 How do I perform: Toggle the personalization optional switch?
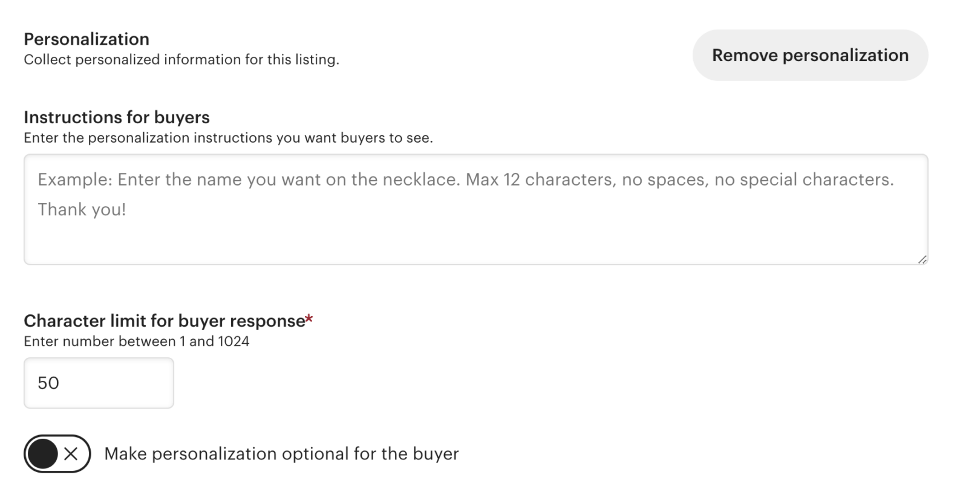click(x=57, y=453)
